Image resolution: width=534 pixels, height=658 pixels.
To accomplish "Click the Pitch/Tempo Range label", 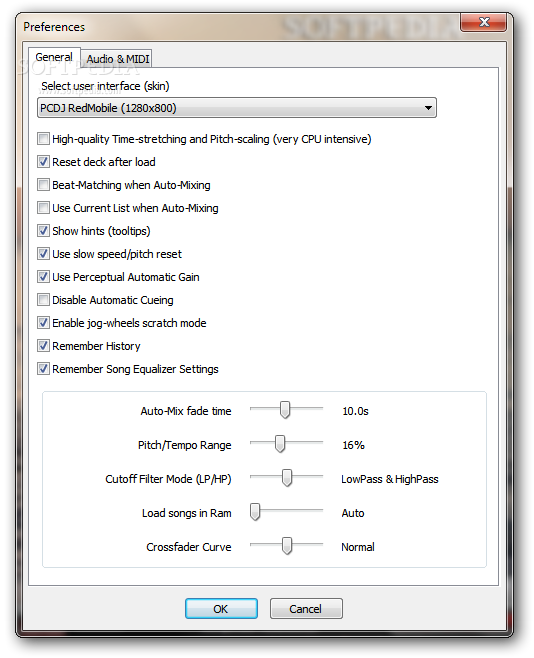I will click(185, 445).
